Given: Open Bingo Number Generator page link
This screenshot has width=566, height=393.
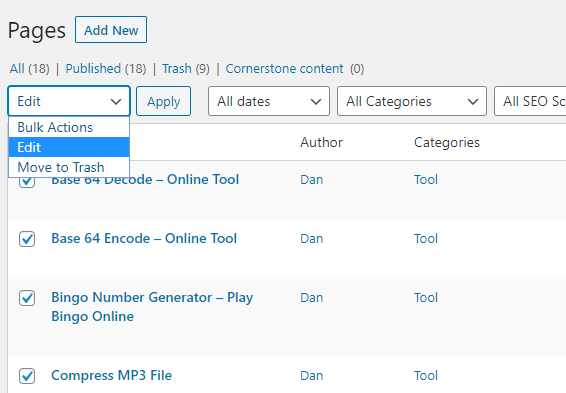Looking at the screenshot, I should tap(152, 307).
